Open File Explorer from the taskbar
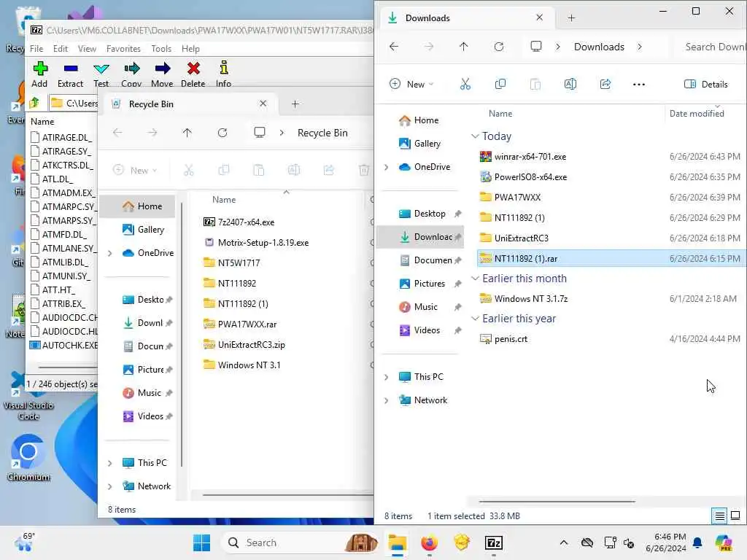Viewport: 747px width, 560px height. 397,542
